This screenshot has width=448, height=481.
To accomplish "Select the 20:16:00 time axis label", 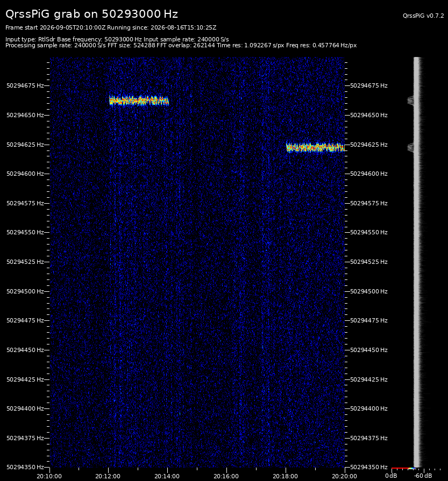I will (226, 476).
